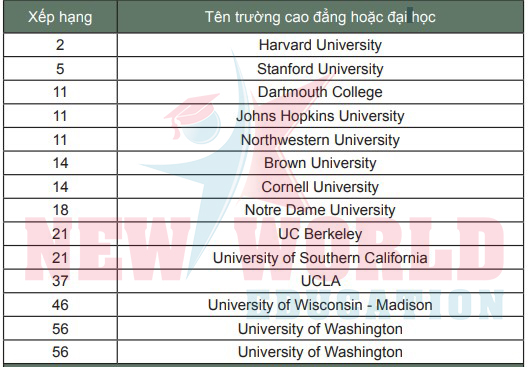
Task: Click rank 2 cell beside Harvard
Action: pyautogui.click(x=60, y=45)
